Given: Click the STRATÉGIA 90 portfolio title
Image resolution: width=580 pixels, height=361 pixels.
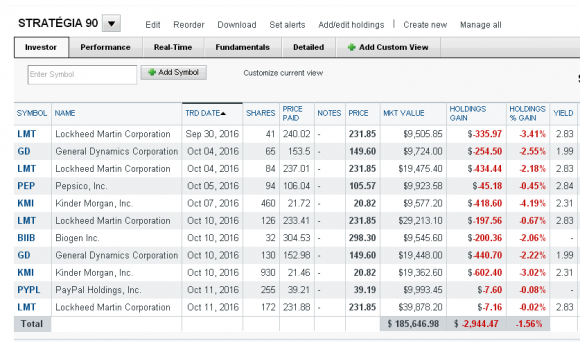Looking at the screenshot, I should [x=58, y=23].
